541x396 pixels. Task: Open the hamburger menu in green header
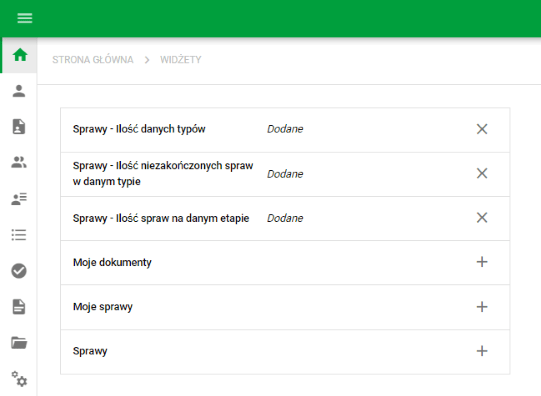pyautogui.click(x=25, y=18)
